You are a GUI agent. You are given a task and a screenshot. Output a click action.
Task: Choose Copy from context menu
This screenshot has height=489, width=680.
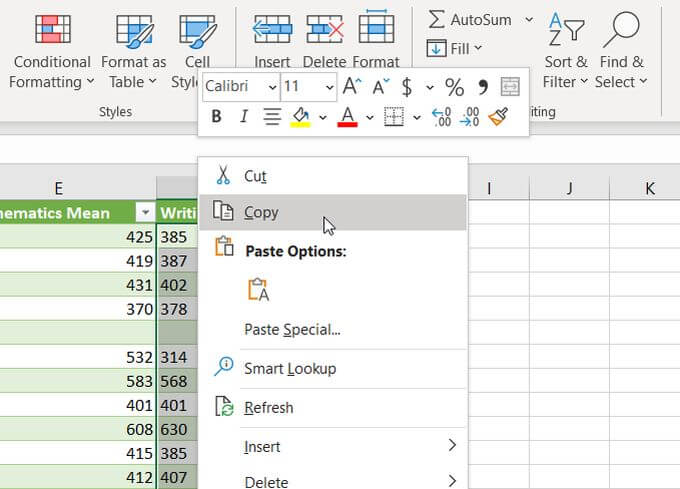[333, 212]
